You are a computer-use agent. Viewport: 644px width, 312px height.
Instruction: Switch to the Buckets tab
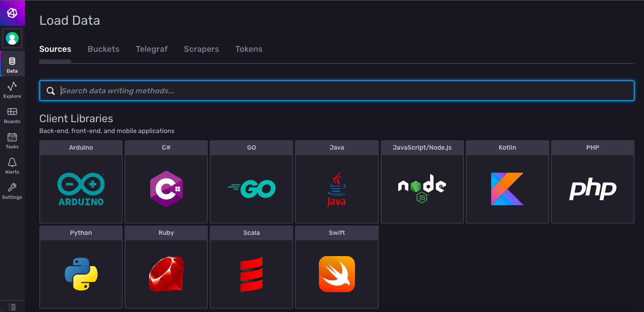coord(103,49)
